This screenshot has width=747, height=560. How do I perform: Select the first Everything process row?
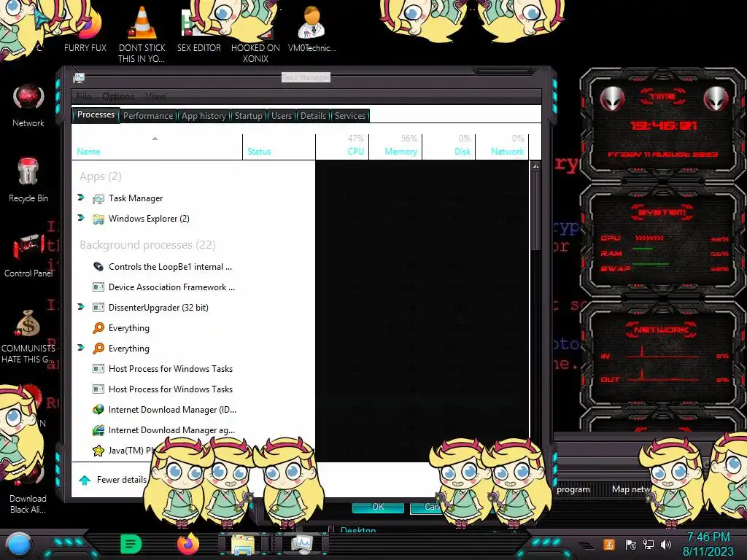(300, 328)
